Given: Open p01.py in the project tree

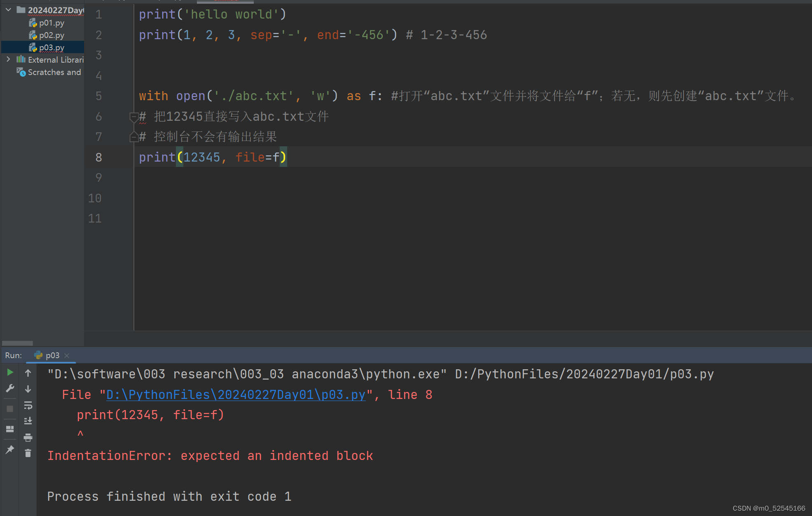Looking at the screenshot, I should pos(51,23).
